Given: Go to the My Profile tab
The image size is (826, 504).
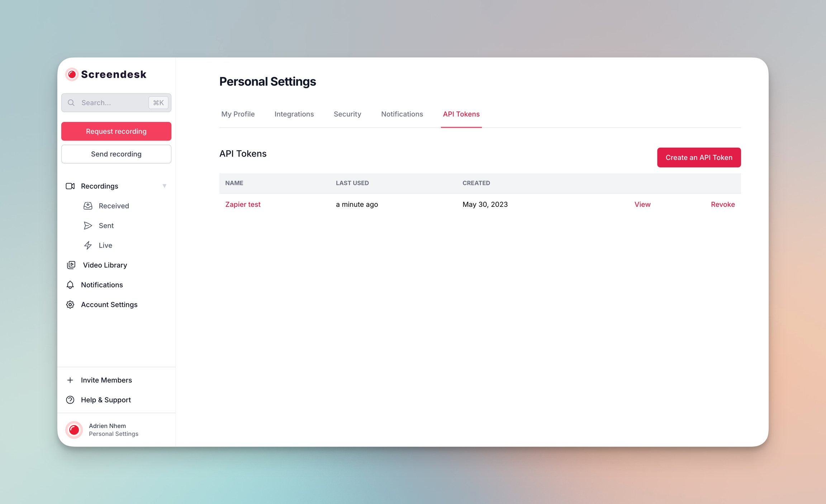Looking at the screenshot, I should [238, 114].
